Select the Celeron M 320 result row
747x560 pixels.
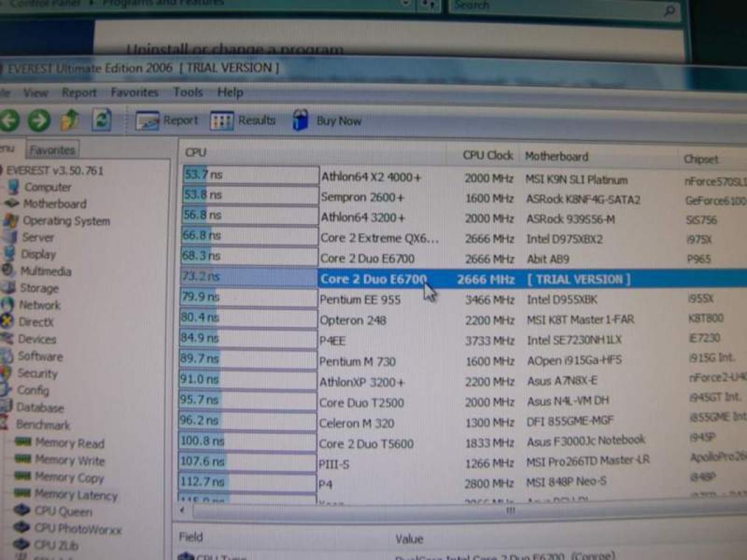[x=463, y=422]
